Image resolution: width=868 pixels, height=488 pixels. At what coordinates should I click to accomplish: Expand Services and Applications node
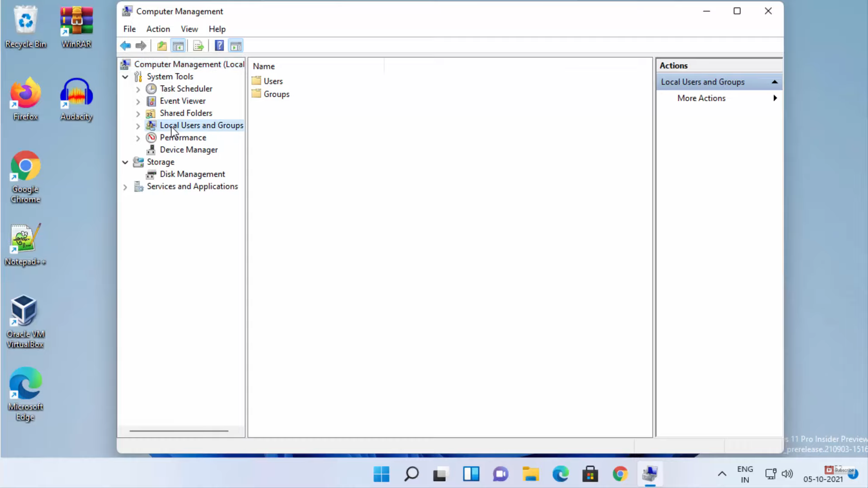125,187
